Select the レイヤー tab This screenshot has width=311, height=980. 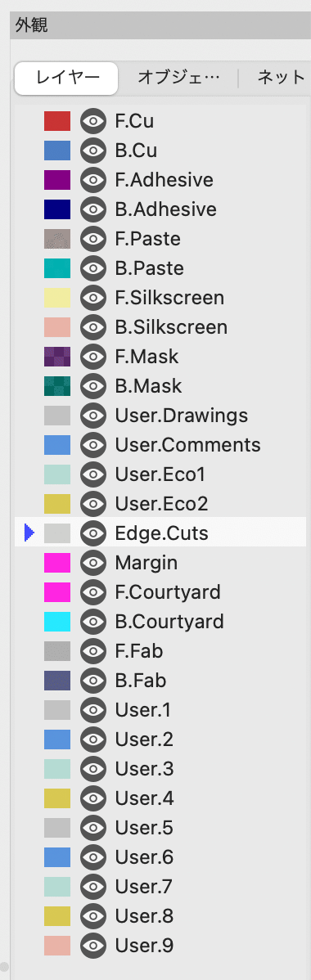click(x=67, y=79)
